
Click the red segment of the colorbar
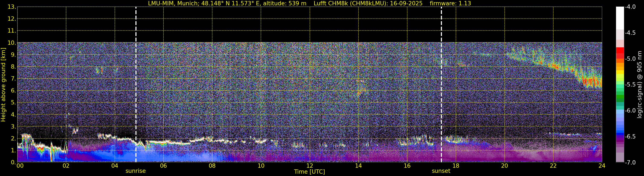tap(620, 53)
